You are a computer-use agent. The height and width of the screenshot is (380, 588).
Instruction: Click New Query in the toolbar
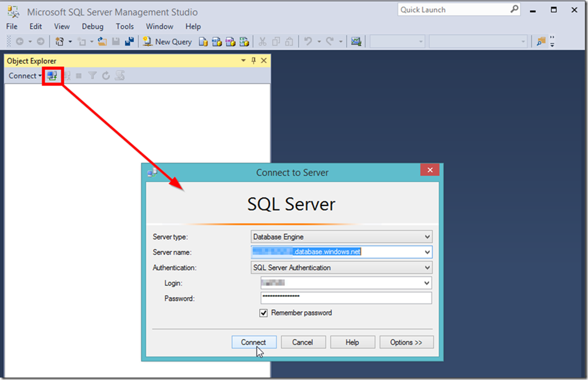pos(168,42)
